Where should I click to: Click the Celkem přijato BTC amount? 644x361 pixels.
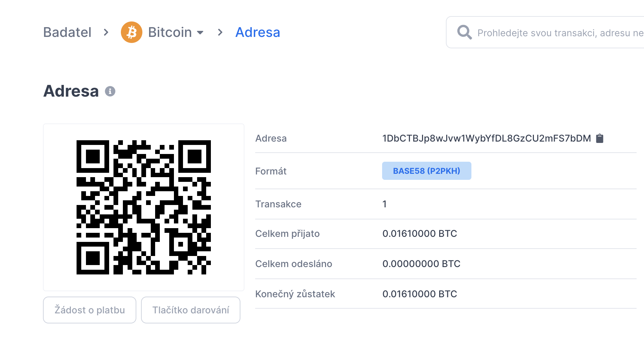[x=419, y=234]
